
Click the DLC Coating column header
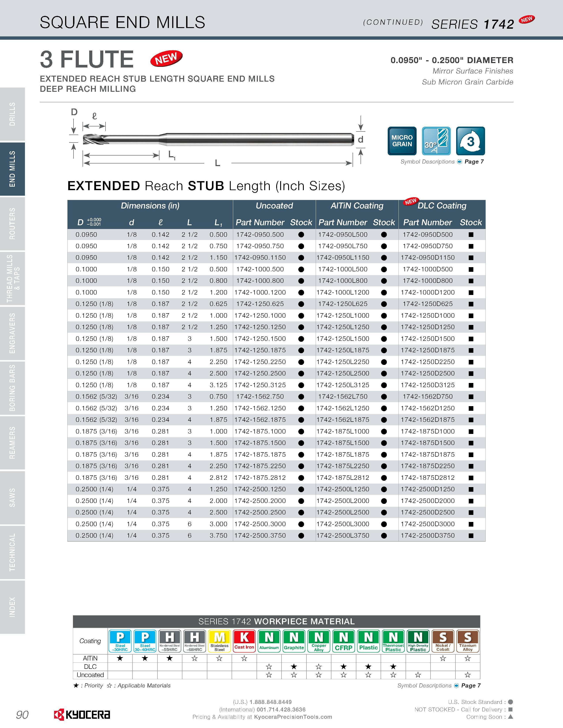click(x=442, y=206)
